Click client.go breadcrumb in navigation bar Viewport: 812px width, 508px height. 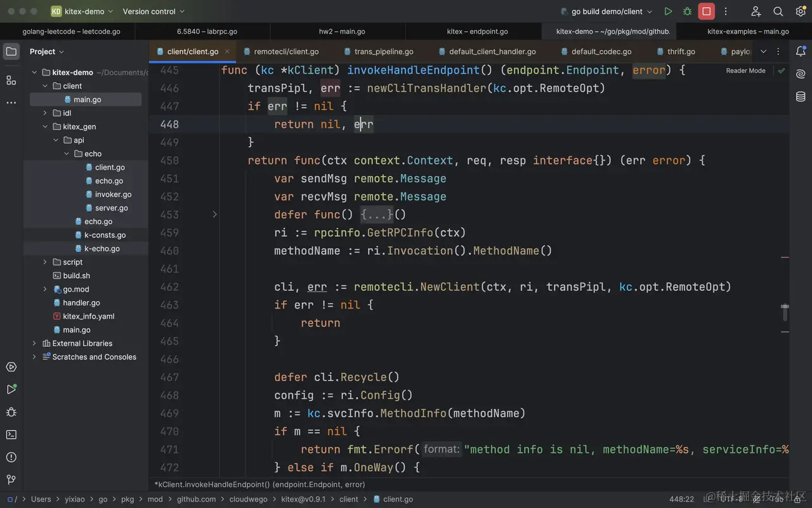(x=393, y=499)
